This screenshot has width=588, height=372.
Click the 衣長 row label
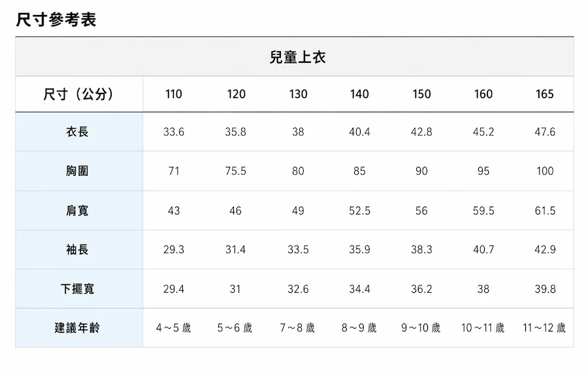coord(77,132)
